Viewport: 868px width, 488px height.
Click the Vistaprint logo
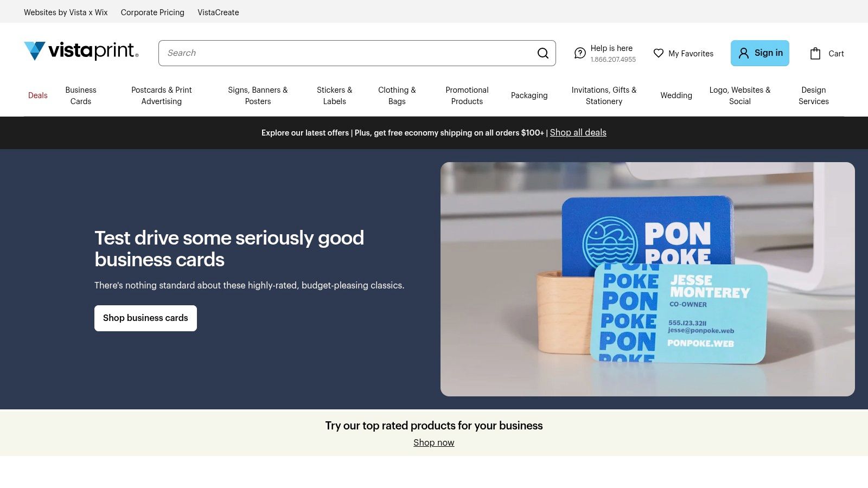(81, 51)
